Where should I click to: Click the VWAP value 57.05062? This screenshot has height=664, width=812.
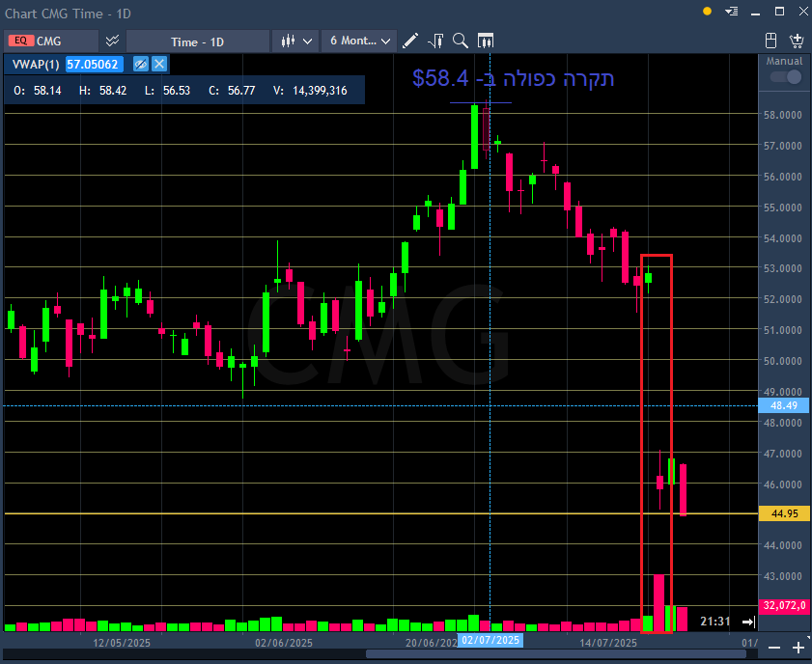coord(94,64)
